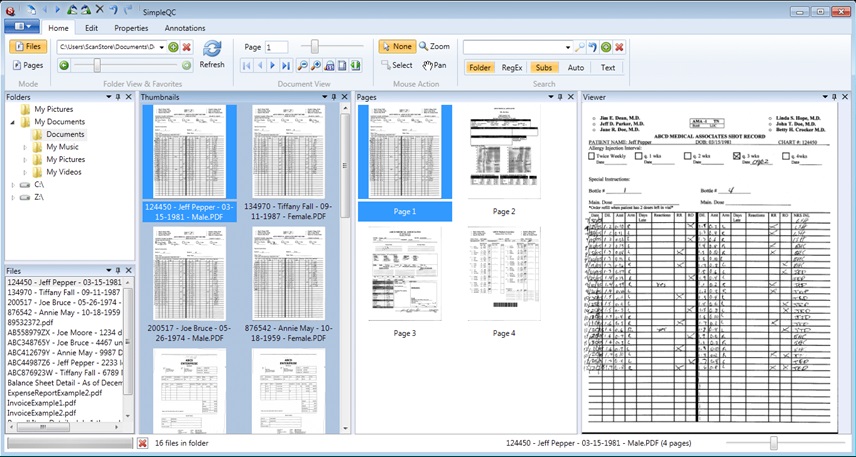Viewport: 856px width, 457px height.
Task: Pin the Thumbnails panel
Action: (x=334, y=97)
